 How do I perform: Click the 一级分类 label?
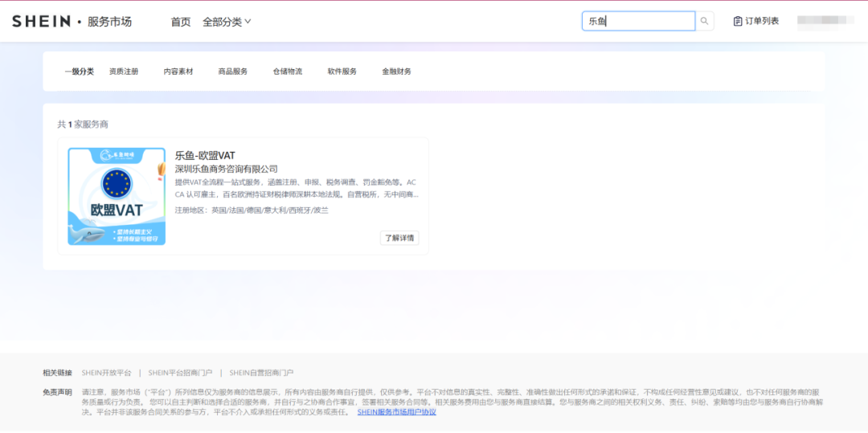pos(79,71)
